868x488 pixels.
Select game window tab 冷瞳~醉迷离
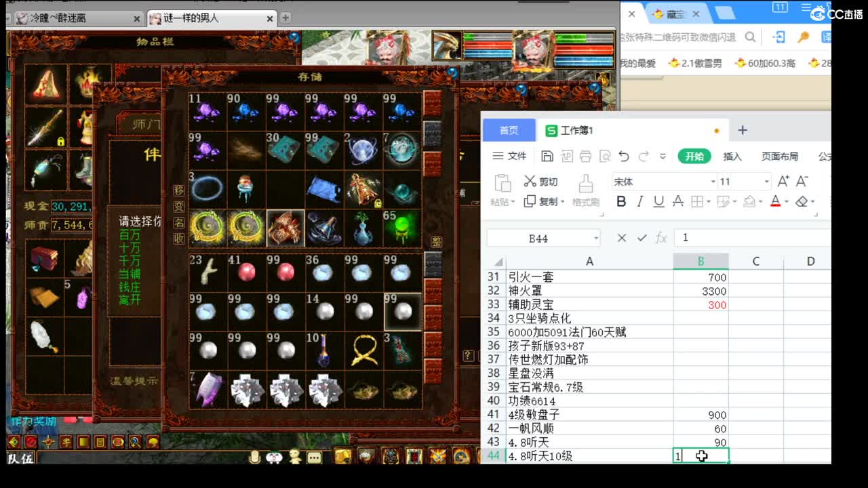coord(78,18)
